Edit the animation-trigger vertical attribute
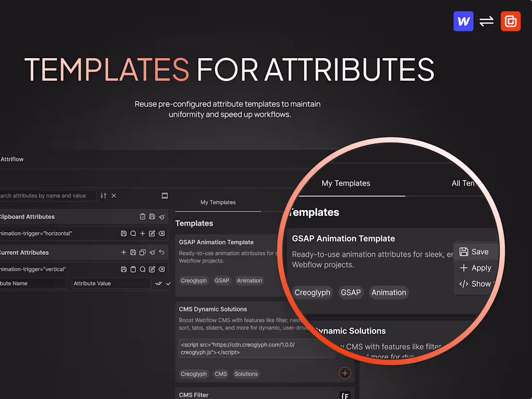The image size is (532, 399). pyautogui.click(x=152, y=269)
